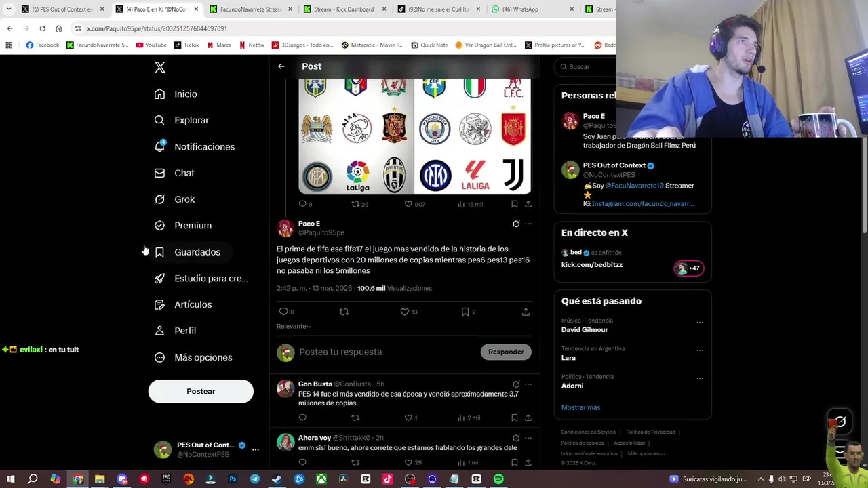The image size is (868, 488).
Task: Open more options on Gon Busta's reply
Action: click(528, 384)
